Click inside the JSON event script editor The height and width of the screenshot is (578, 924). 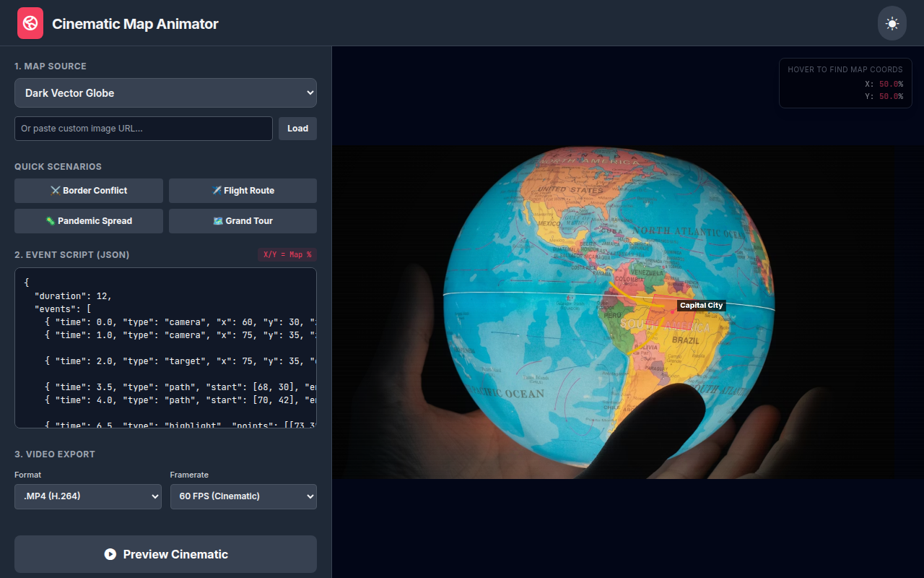click(x=165, y=347)
